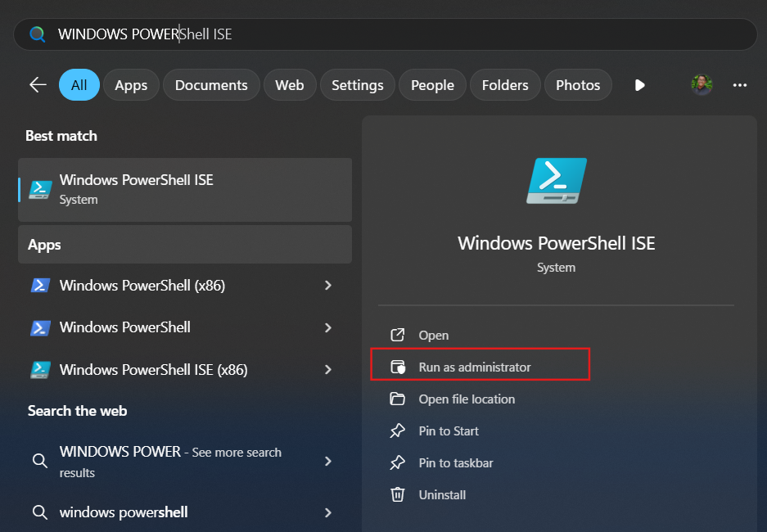Open the Windows PowerShell ISE best match
Viewport: 767px width, 532px height.
coord(185,190)
